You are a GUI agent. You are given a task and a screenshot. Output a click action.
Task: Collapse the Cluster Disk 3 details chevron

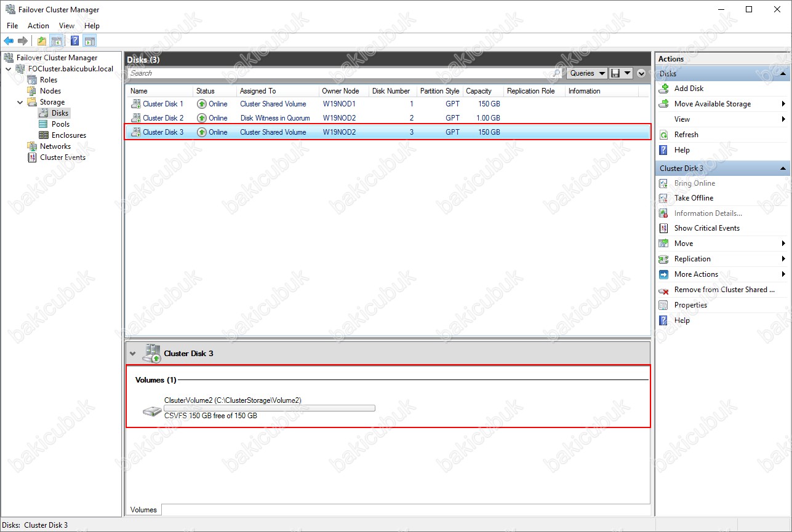132,354
